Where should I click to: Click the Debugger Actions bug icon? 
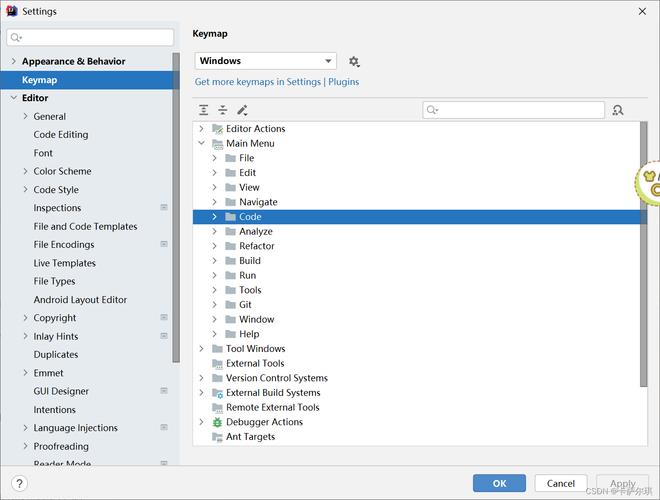tap(217, 422)
